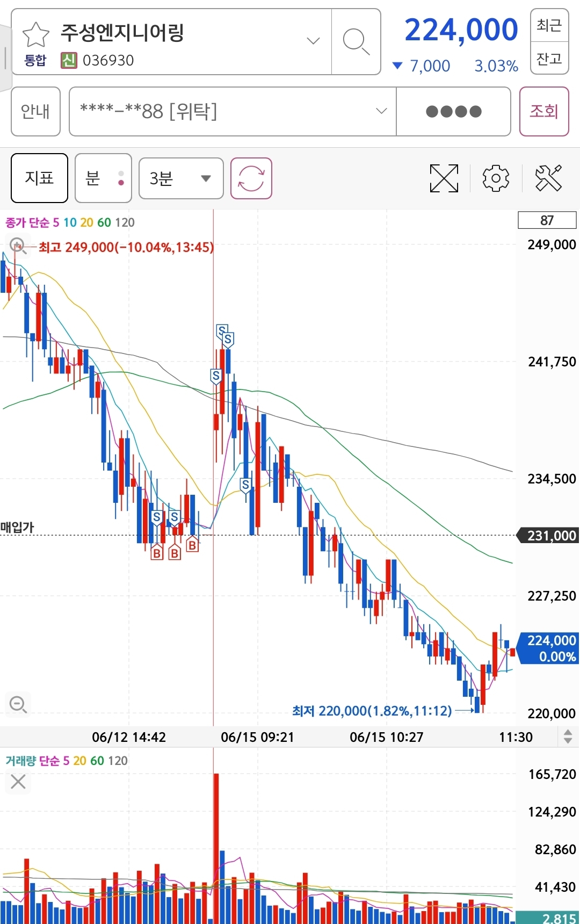Image resolution: width=580 pixels, height=924 pixels.
Task: Expand chart to fullscreen icon
Action: (444, 178)
